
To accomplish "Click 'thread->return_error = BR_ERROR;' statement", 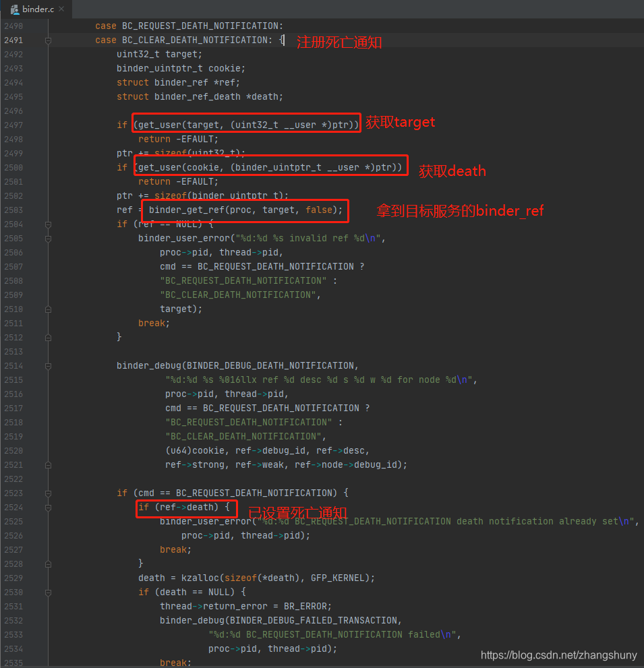I will tap(245, 606).
